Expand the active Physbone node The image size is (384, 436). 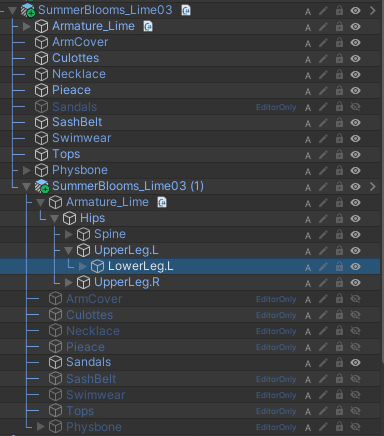(27, 170)
